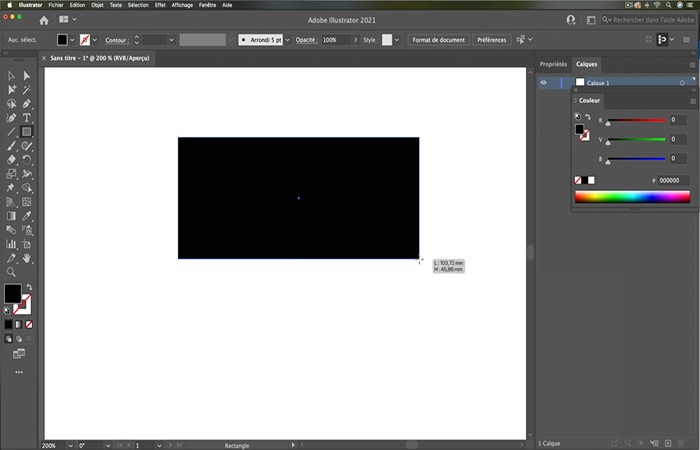
Task: Click the Format de document button
Action: (437, 40)
